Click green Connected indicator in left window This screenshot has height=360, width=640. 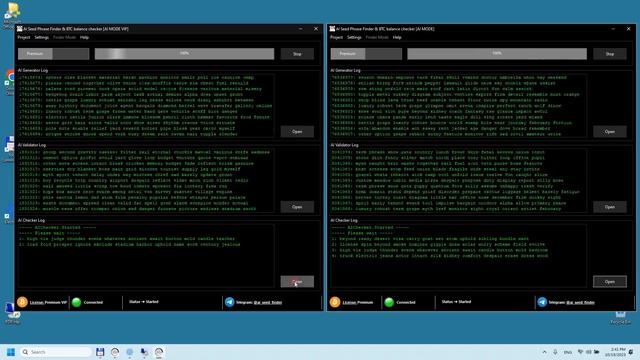tap(76, 302)
